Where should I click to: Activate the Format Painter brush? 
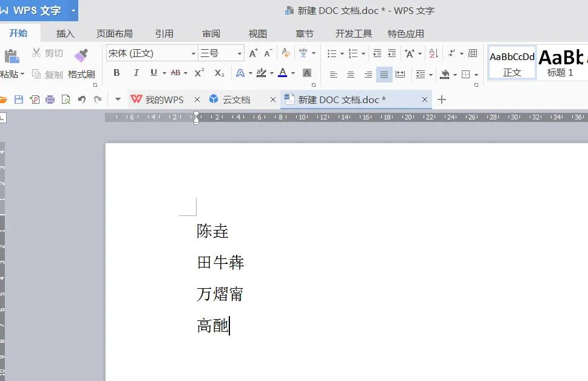[x=81, y=55]
